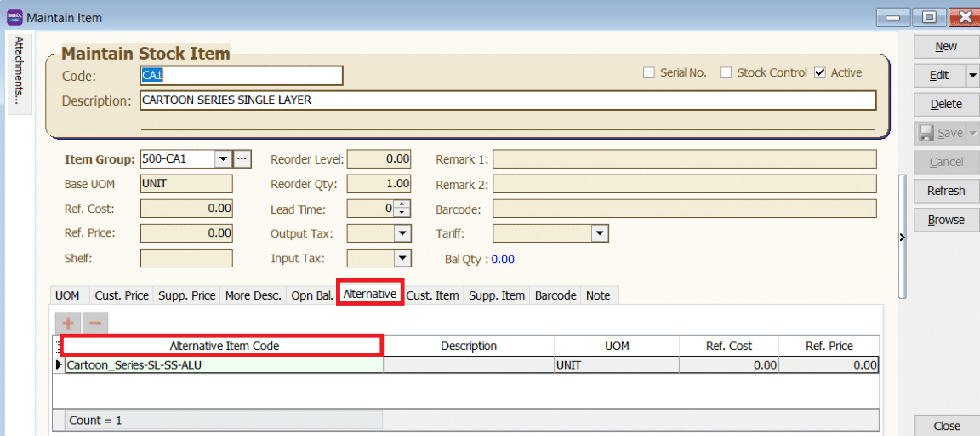Open the Item Group dropdown
980x436 pixels.
[223, 158]
